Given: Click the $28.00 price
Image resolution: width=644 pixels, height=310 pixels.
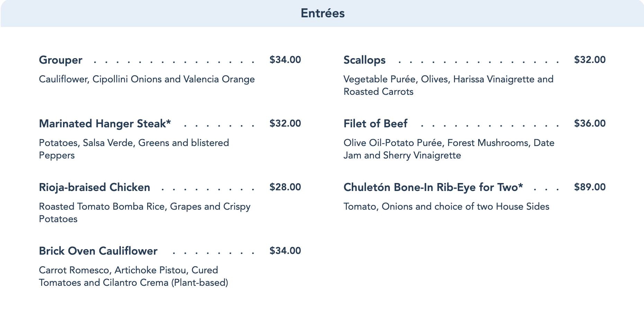Looking at the screenshot, I should tap(285, 187).
